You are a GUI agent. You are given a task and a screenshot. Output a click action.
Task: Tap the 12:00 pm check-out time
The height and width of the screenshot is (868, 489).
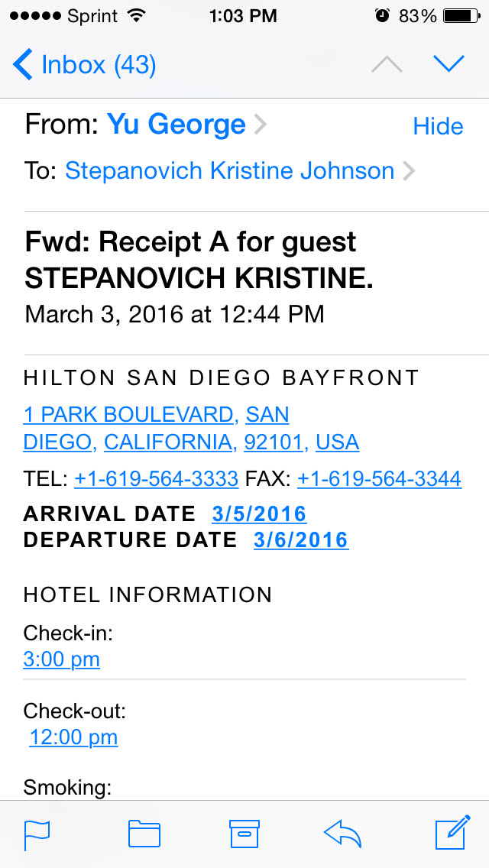tap(73, 737)
